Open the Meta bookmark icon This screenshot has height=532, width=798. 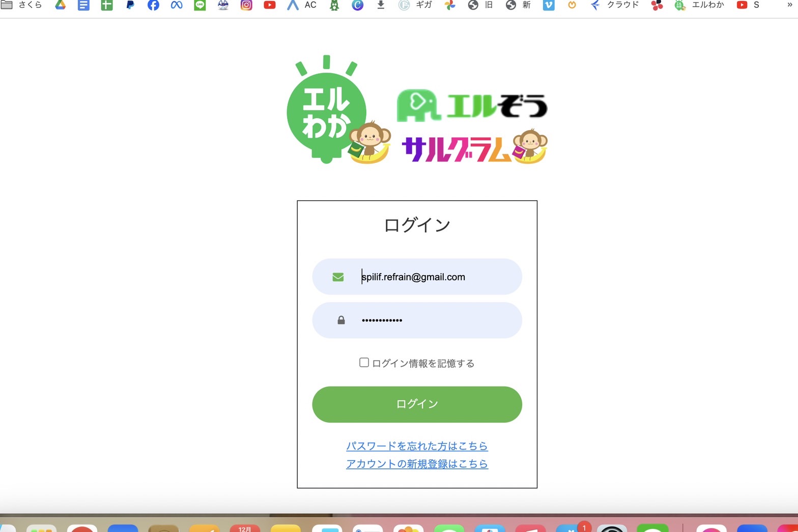pyautogui.click(x=177, y=5)
